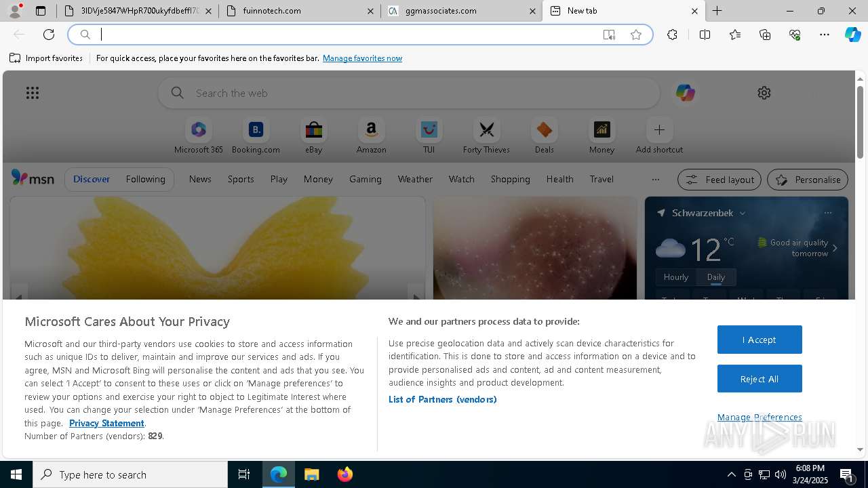Open the notification center icon
The height and width of the screenshot is (488, 868).
click(847, 474)
